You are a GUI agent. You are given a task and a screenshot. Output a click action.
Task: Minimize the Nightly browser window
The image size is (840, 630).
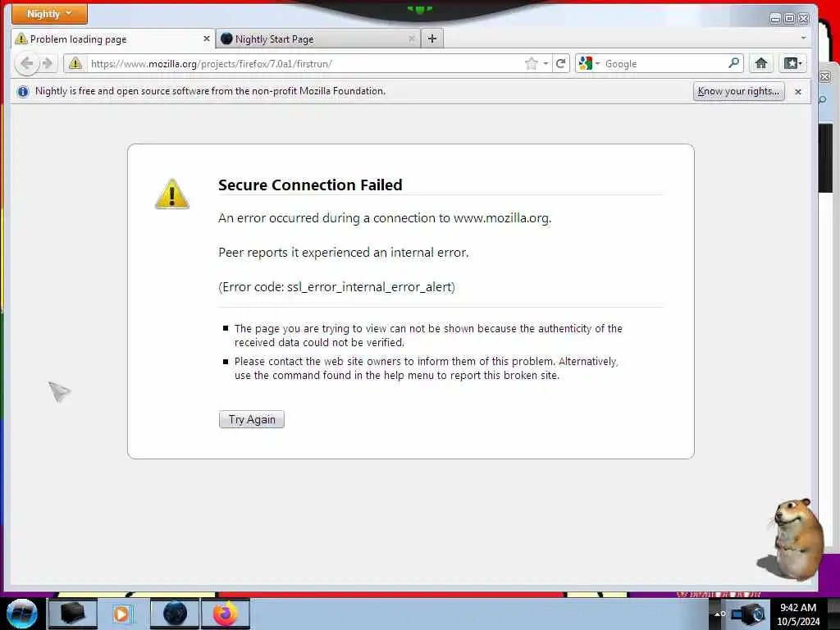click(774, 19)
